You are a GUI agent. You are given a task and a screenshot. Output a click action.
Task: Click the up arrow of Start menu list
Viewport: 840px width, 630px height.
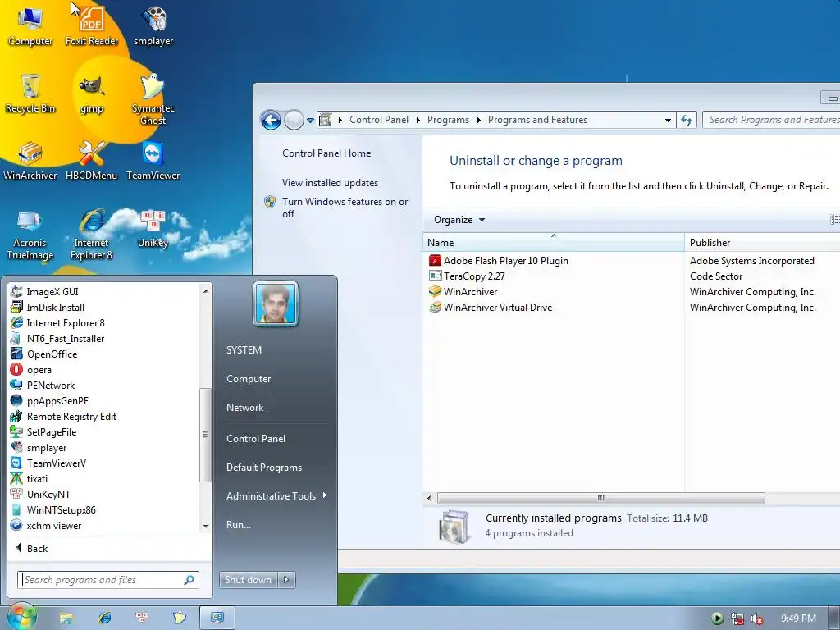[x=206, y=291]
